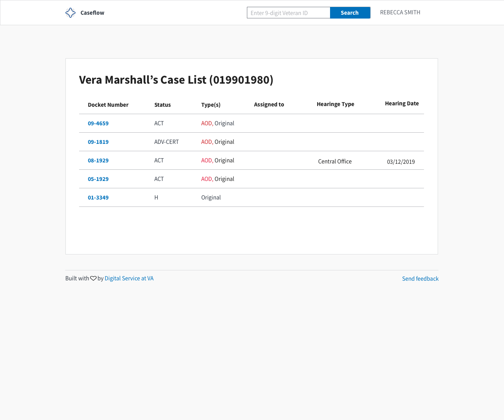Click the heart icon in the footer

(93, 278)
